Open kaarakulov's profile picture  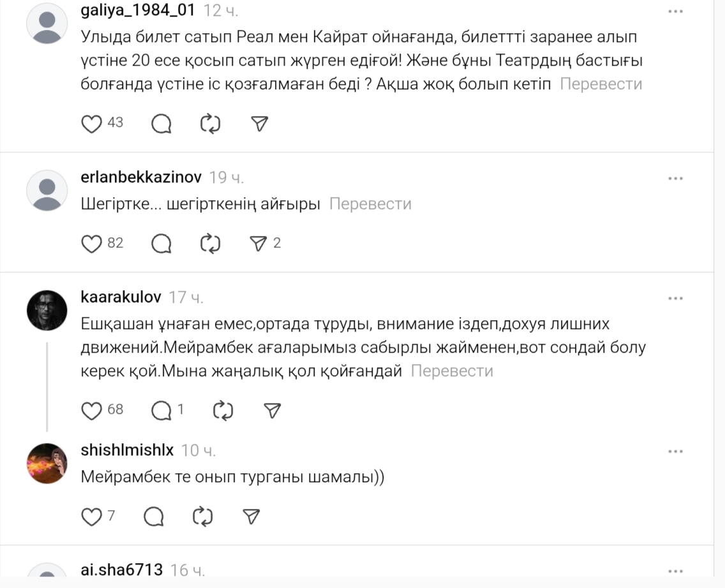click(47, 311)
